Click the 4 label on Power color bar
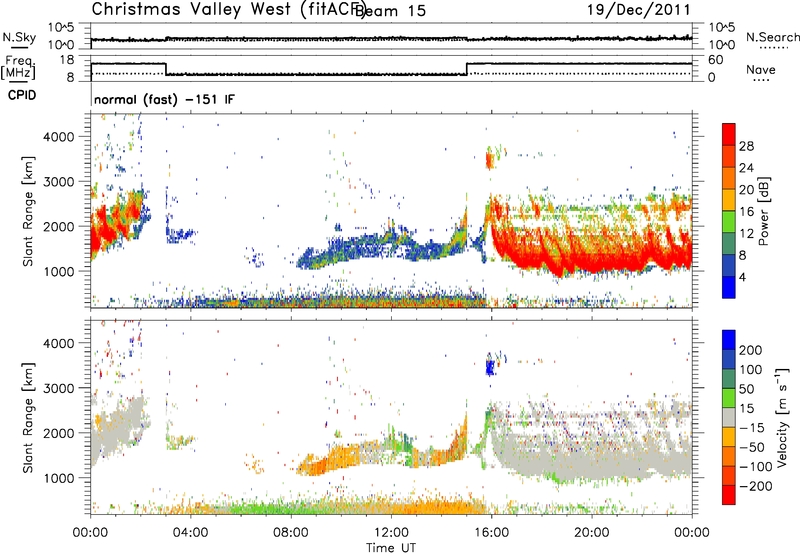This screenshot has width=800, height=554. pyautogui.click(x=743, y=277)
